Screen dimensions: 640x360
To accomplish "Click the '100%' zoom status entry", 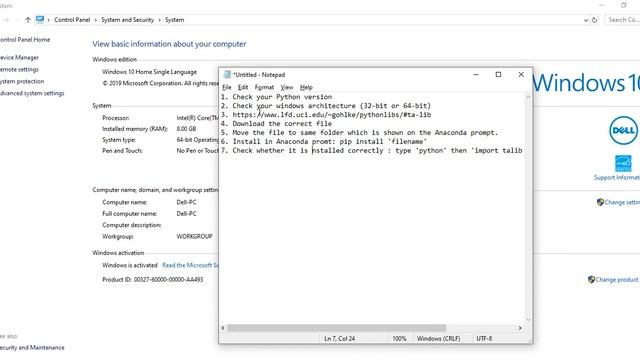I will click(x=399, y=339).
